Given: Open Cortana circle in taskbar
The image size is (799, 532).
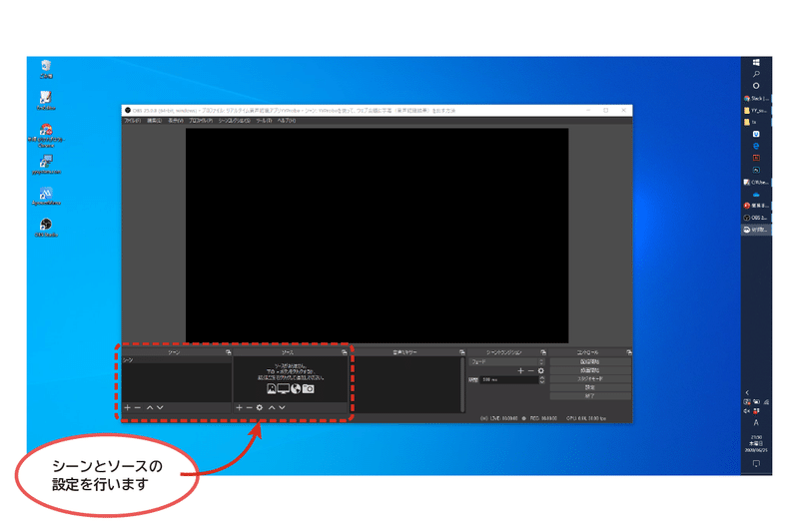Looking at the screenshot, I should point(756,86).
